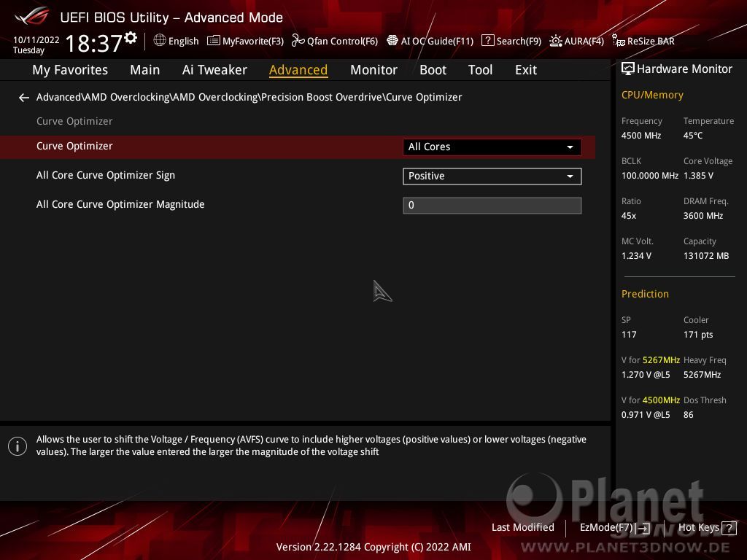This screenshot has height=560, width=747.
Task: Click the 100.0000 MHz BCLK value
Action: 650,176
